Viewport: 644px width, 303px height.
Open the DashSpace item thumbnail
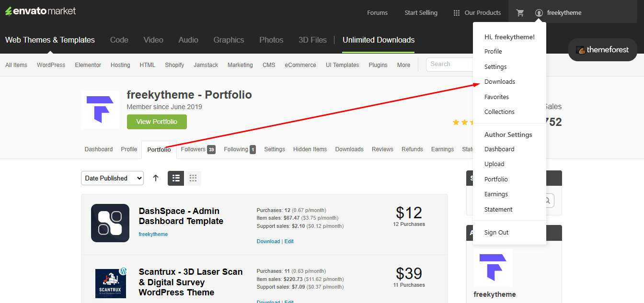click(x=110, y=223)
